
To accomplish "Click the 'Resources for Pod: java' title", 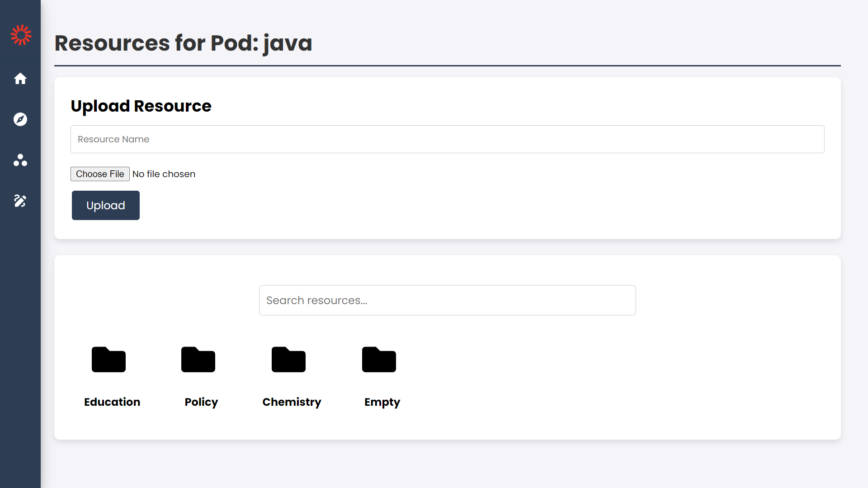I will 183,43.
